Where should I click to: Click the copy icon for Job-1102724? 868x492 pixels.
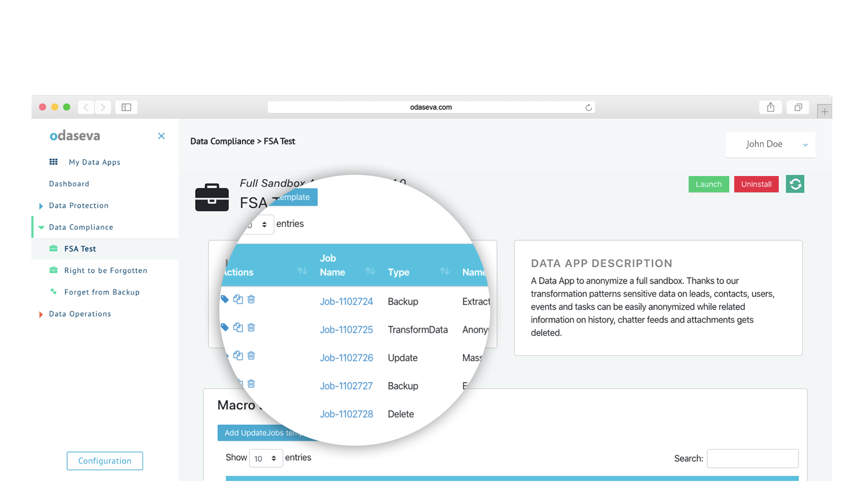coord(238,299)
